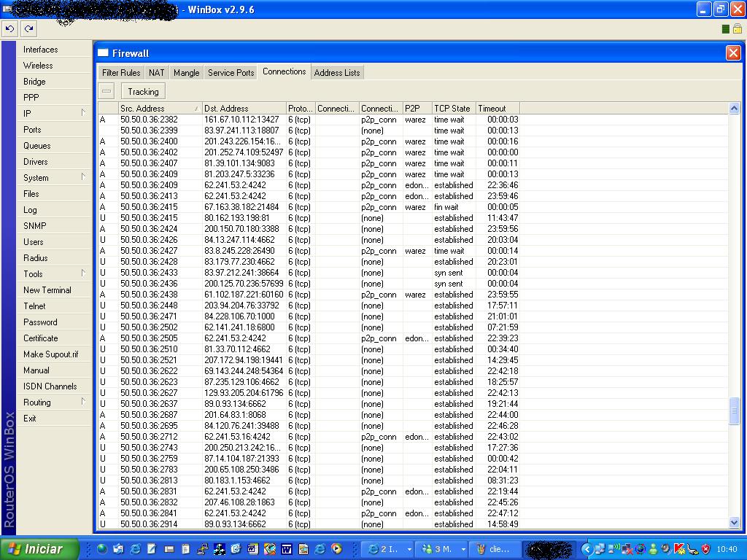
Task: Click the P2P column header
Action: pos(418,108)
